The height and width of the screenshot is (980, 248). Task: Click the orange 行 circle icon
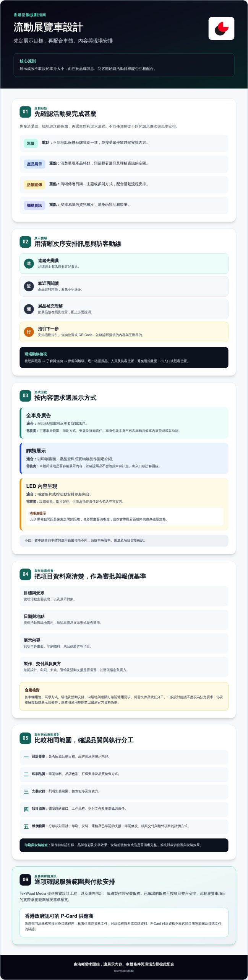(29, 332)
